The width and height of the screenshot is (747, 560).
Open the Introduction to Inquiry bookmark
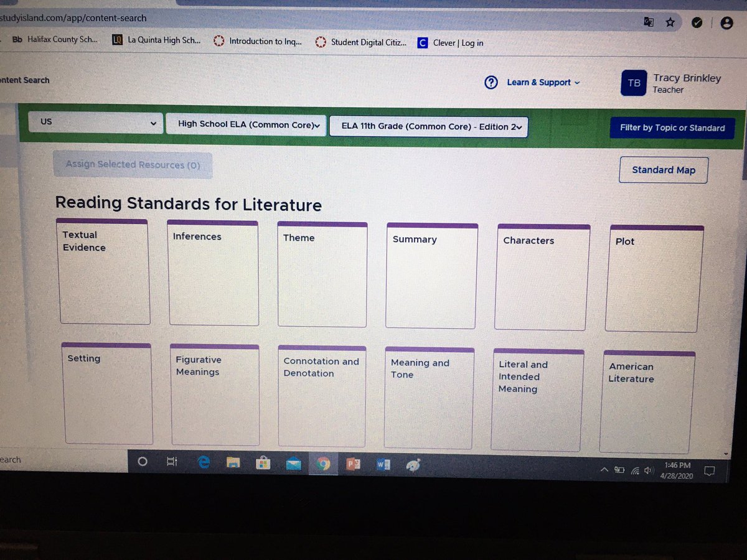pos(258,41)
